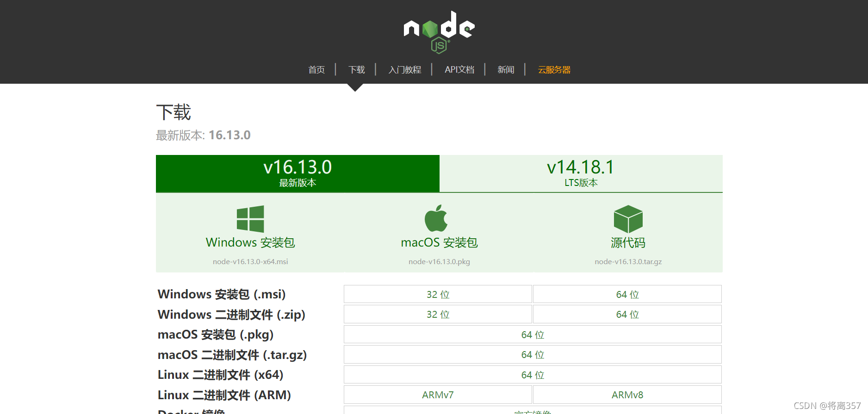Open the 下载 navigation item
The width and height of the screenshot is (868, 414).
[x=357, y=70]
